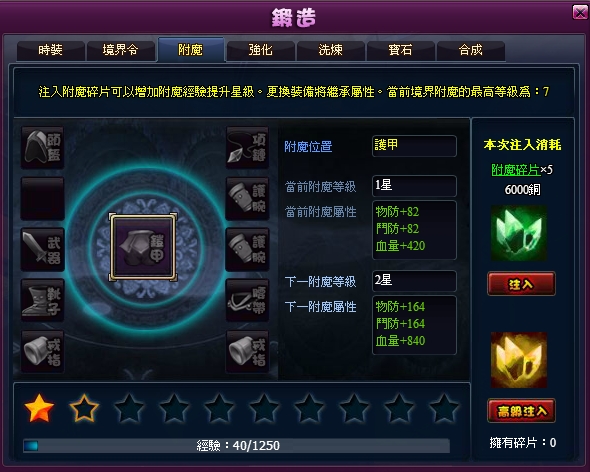Click the experience 40/1250 progress bar
590x472 pixels.
click(236, 446)
